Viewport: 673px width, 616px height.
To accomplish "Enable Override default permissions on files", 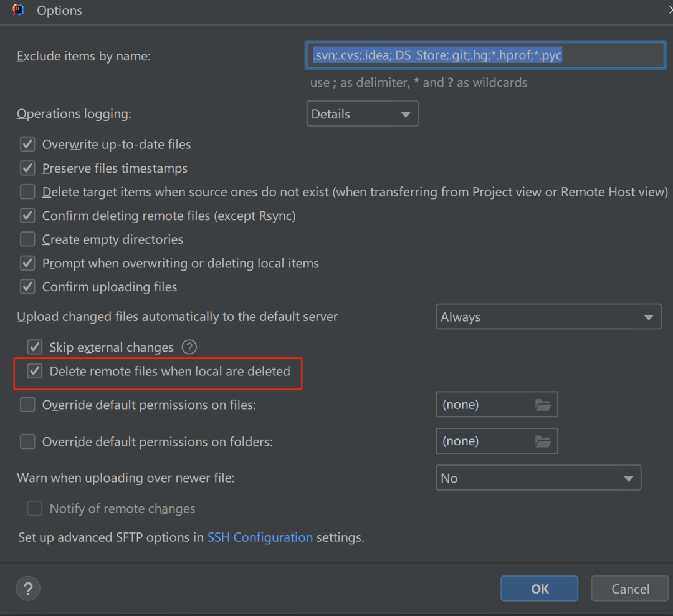I will (x=27, y=405).
